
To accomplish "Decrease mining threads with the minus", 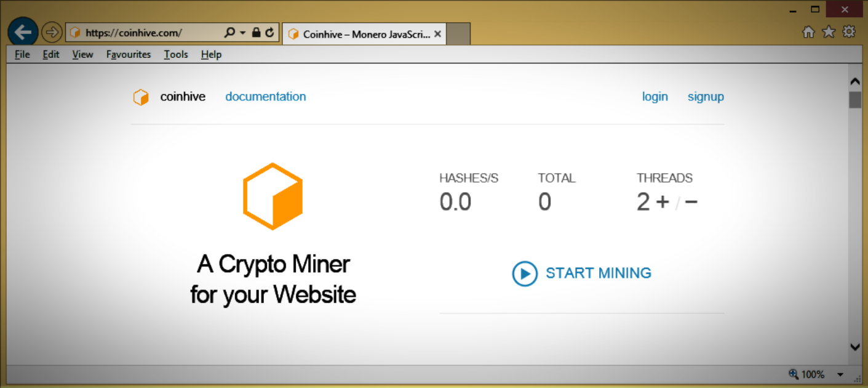I will click(x=691, y=201).
